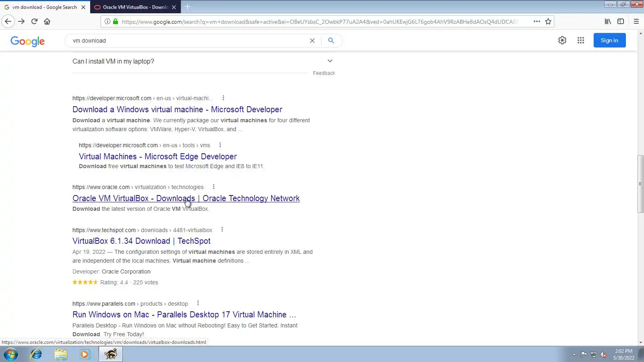This screenshot has height=362, width=644.
Task: Open Virtual Machines - Microsoft Edge Developer link
Action: click(x=158, y=156)
